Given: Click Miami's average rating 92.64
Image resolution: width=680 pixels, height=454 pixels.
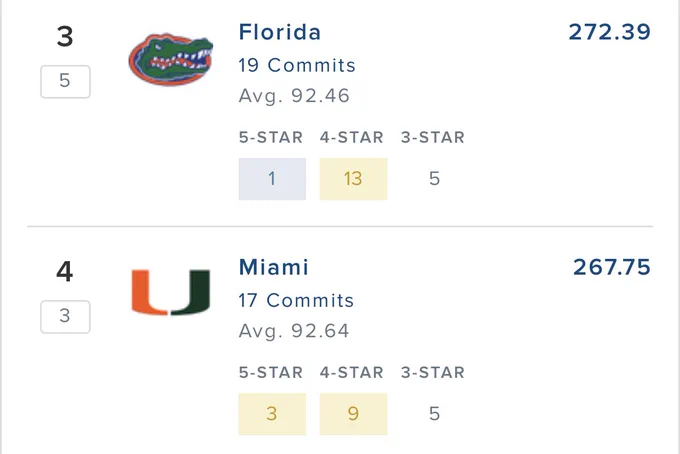Looking at the screenshot, I should click(x=294, y=331).
